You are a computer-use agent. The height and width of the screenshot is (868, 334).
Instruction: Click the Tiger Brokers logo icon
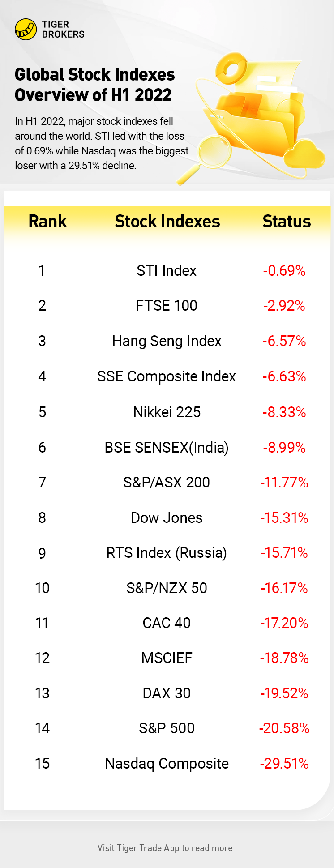26,30
